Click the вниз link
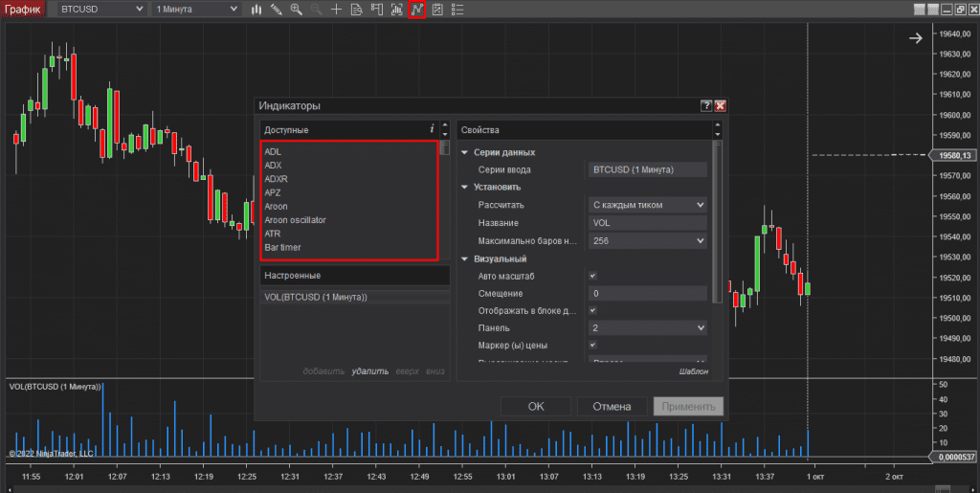The width and height of the screenshot is (980, 493). click(435, 371)
